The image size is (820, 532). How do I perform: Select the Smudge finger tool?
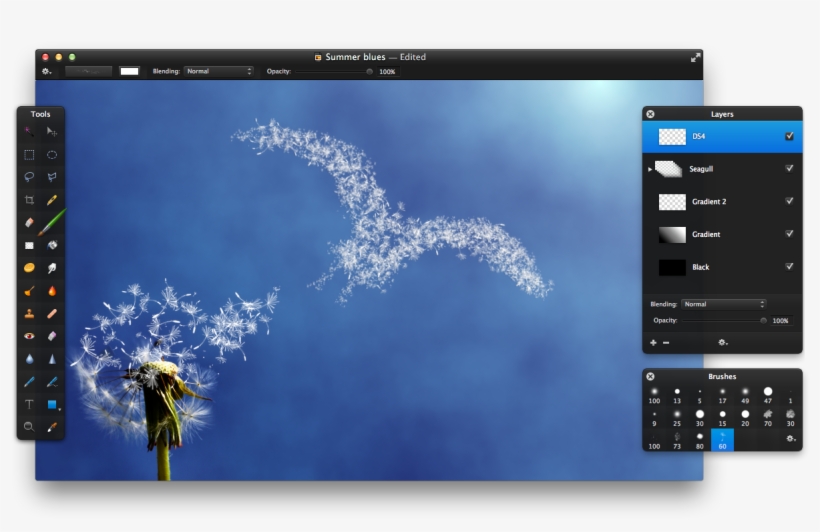[52, 268]
